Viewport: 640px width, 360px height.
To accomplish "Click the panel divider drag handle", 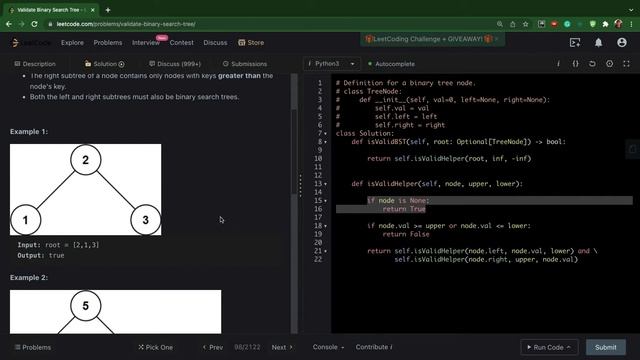I will click(300, 186).
